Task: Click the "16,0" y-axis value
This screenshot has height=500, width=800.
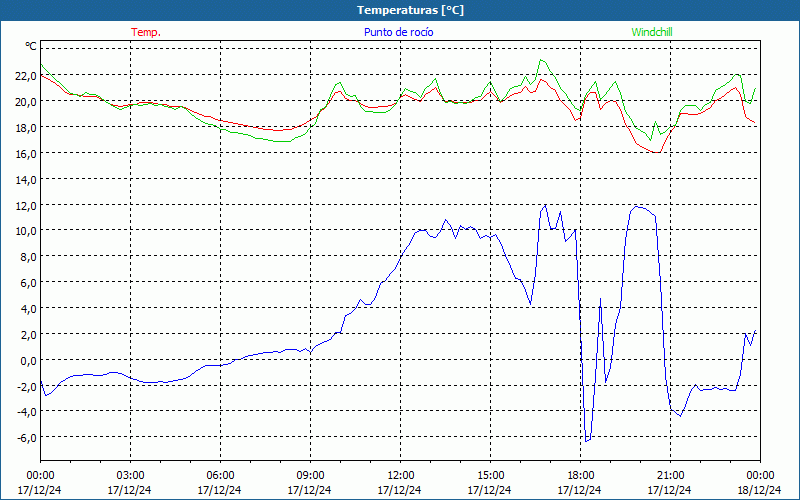Action: pos(26,154)
